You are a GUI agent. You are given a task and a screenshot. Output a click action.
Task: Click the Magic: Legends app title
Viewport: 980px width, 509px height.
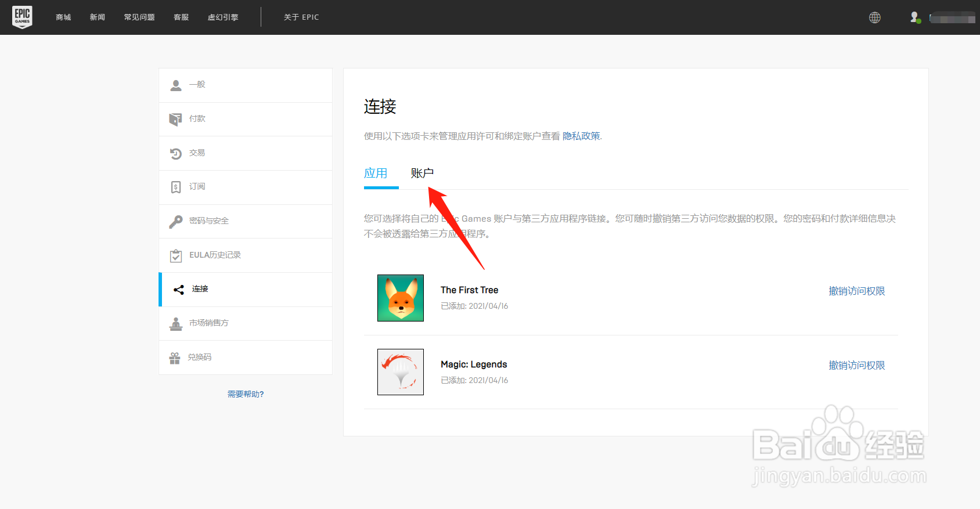474,364
